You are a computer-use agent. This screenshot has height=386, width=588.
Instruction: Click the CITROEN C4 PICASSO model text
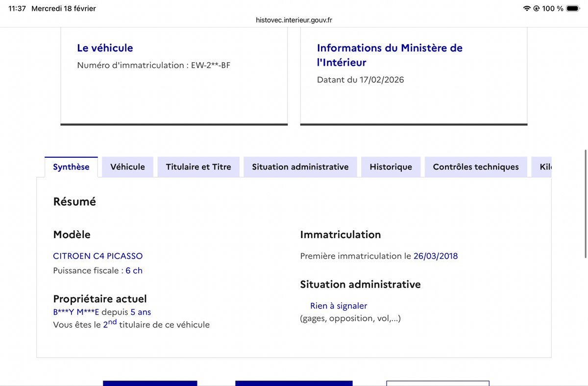(98, 256)
